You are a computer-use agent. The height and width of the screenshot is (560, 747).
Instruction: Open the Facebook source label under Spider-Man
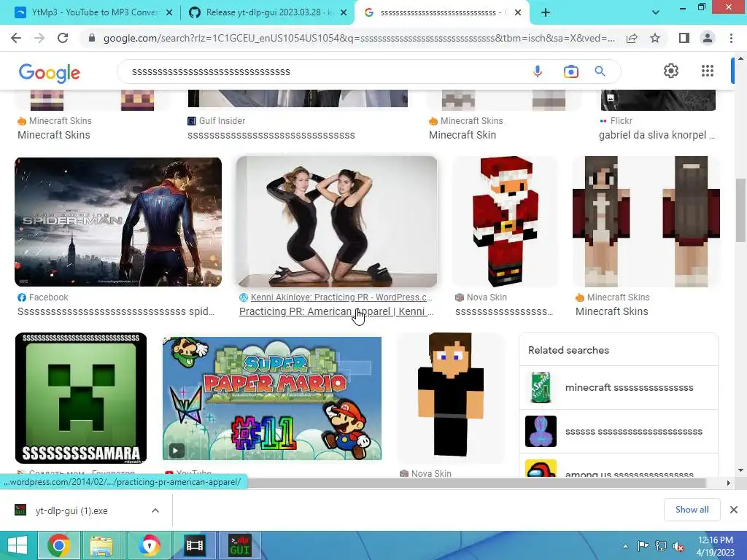pyautogui.click(x=49, y=297)
